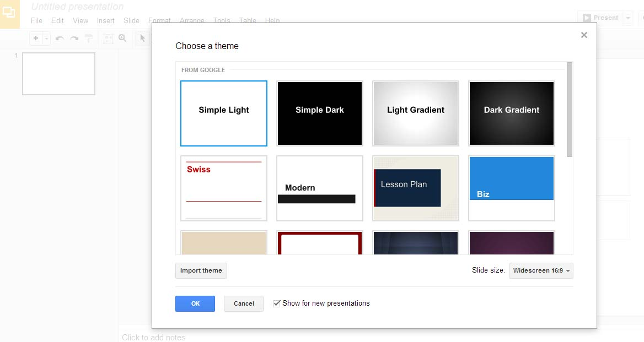The image size is (644, 342).
Task: Click the Import theme button
Action: pos(201,270)
